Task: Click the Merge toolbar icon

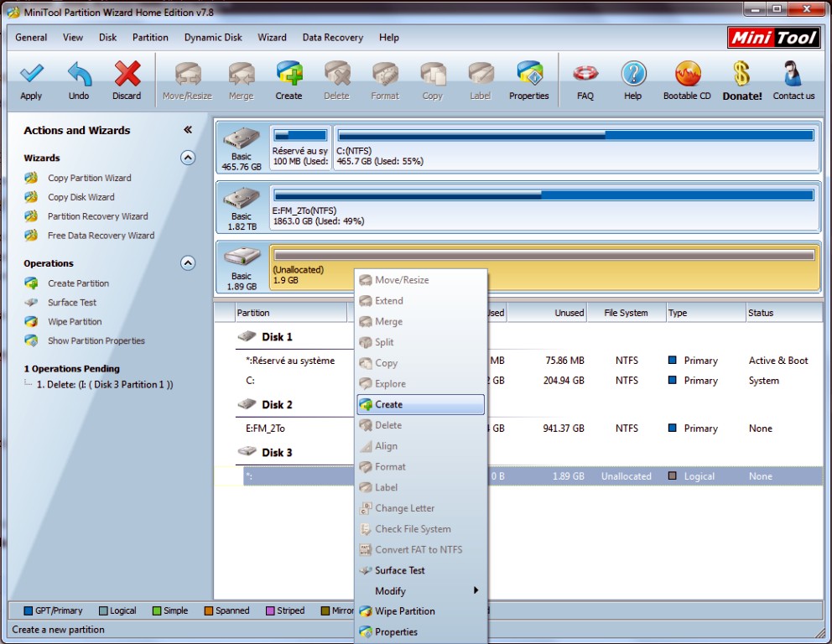Action: pos(242,74)
